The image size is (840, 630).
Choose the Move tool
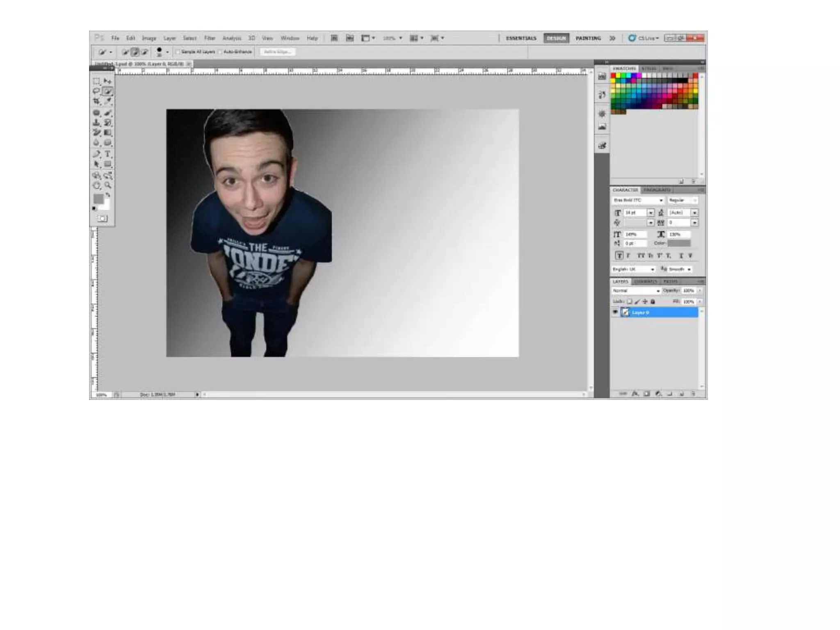click(x=108, y=81)
